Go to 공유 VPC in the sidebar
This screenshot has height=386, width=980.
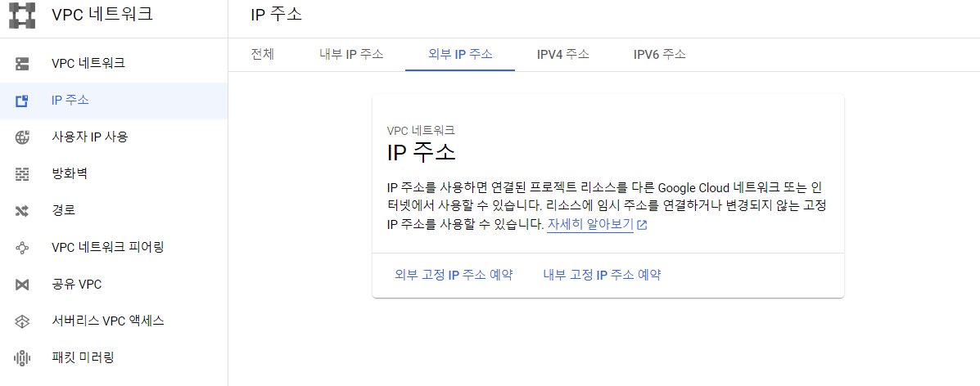pos(114,285)
